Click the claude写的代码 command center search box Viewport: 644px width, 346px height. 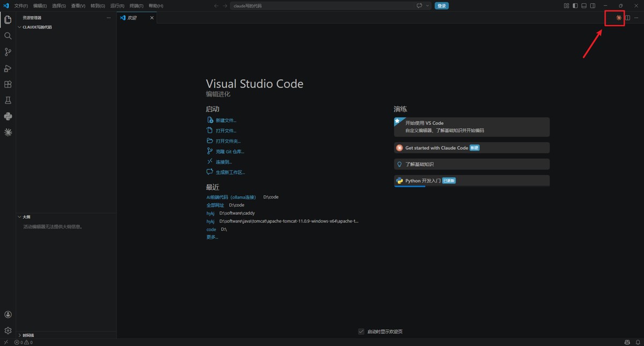click(x=322, y=6)
